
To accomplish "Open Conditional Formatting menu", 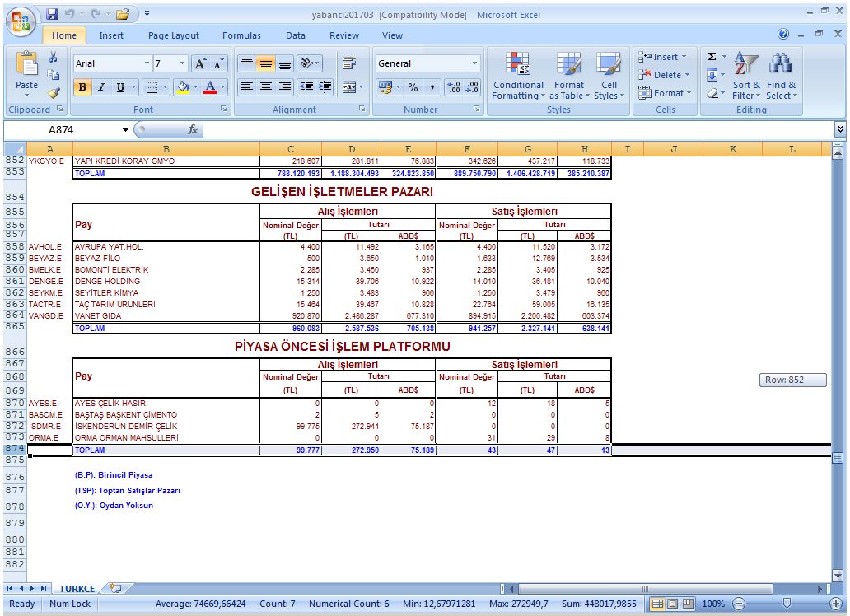I will coord(518,76).
